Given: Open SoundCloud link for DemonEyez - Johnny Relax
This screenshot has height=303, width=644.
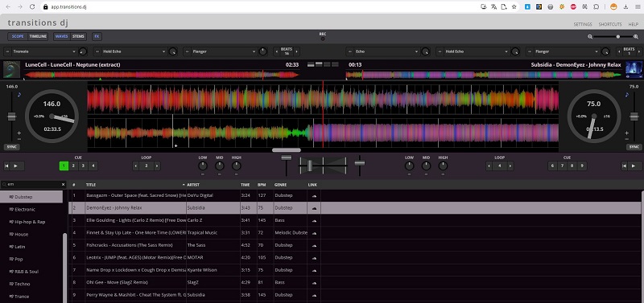Looking at the screenshot, I should (314, 208).
